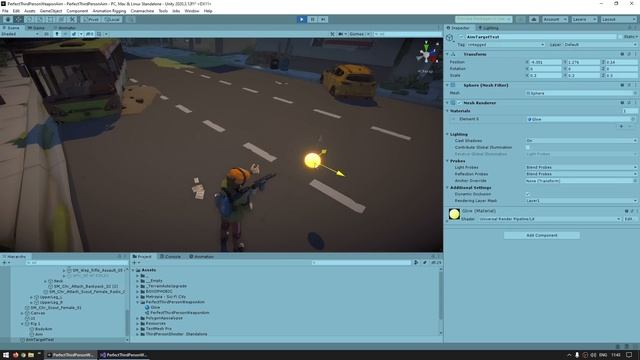Open the Transform component context menu
The width and height of the screenshot is (640, 360).
(x=635, y=54)
